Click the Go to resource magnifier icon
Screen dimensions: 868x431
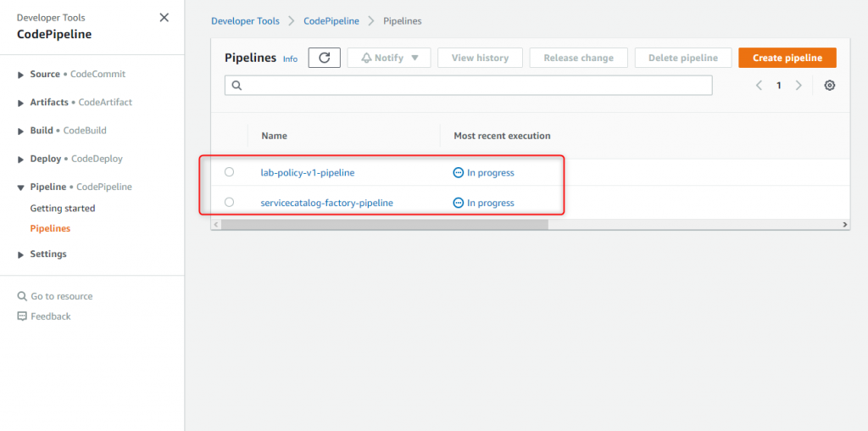click(x=22, y=296)
